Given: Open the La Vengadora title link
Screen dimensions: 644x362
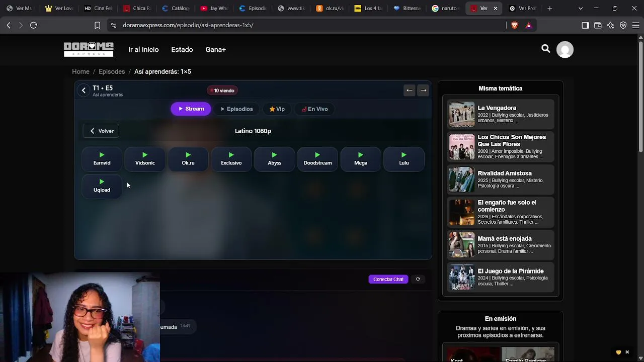Looking at the screenshot, I should (x=497, y=108).
